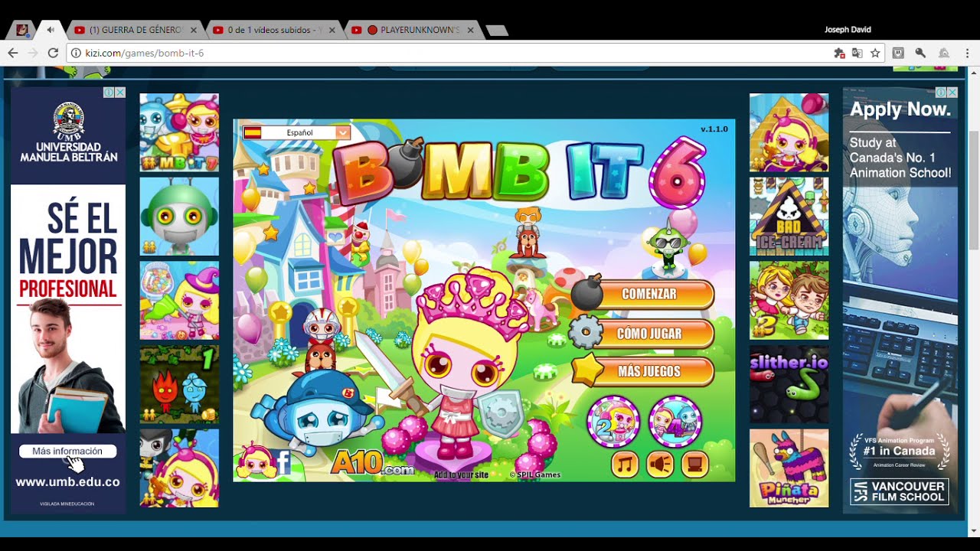The width and height of the screenshot is (980, 551).
Task: Click the MÁS JUEGOS button
Action: (649, 372)
